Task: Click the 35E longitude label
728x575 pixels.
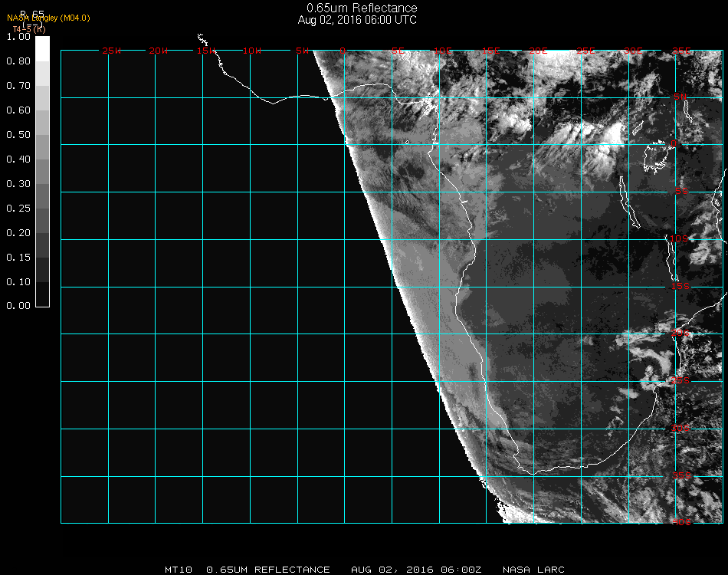Action: pos(681,51)
